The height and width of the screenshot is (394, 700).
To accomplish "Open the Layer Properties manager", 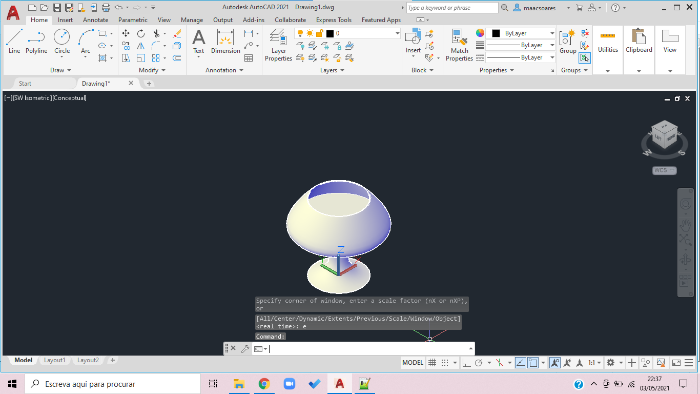I will click(x=278, y=45).
